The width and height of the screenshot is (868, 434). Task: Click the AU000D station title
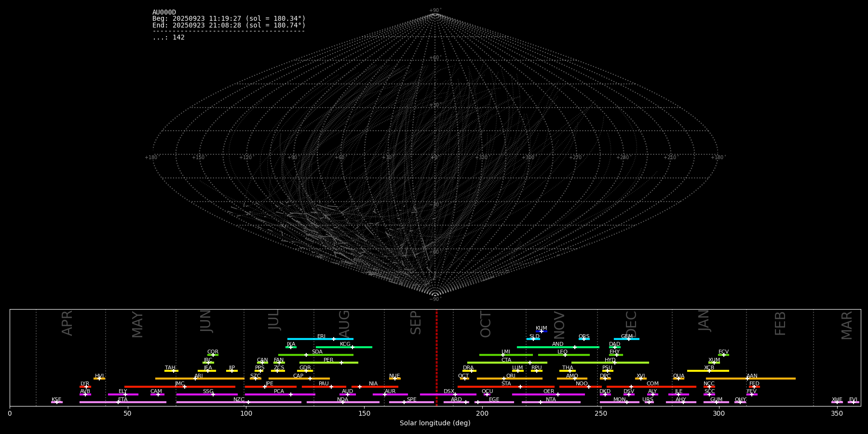(x=164, y=13)
